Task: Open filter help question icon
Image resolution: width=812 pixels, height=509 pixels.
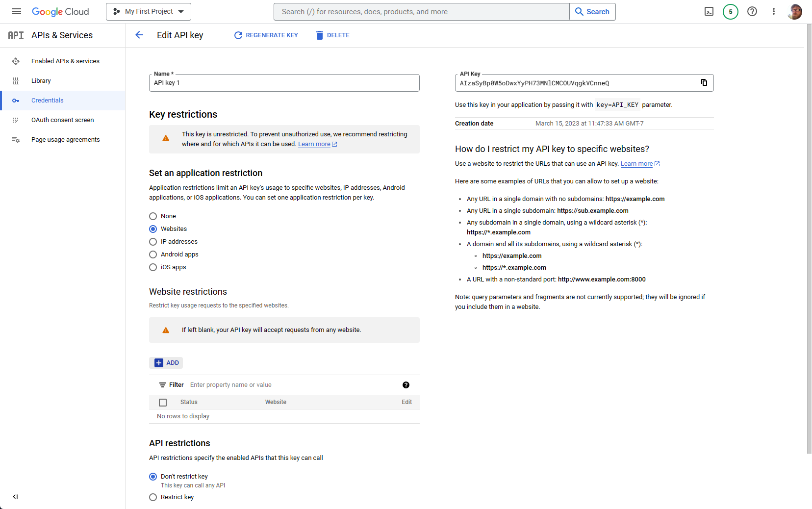Action: coord(406,385)
